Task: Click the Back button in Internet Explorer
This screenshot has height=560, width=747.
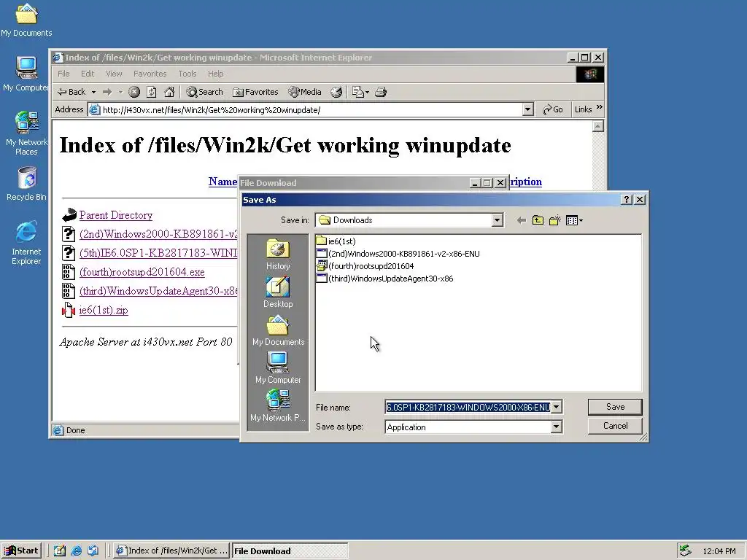Action: (x=71, y=92)
